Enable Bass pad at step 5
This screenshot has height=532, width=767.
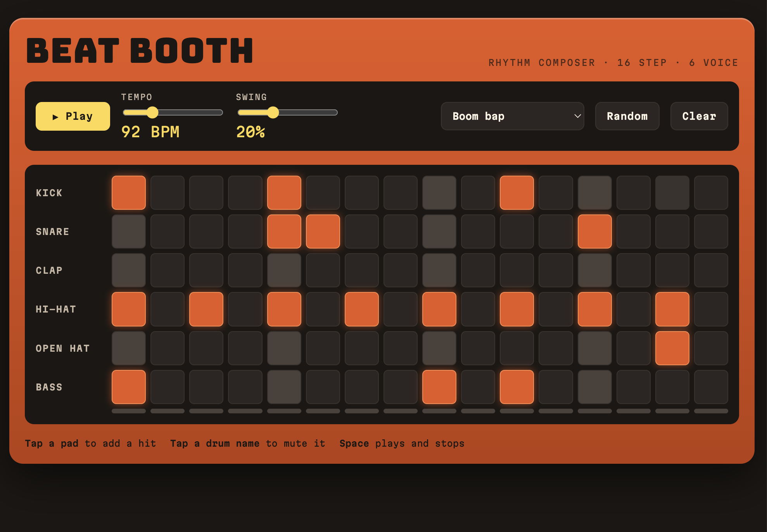[x=284, y=387]
